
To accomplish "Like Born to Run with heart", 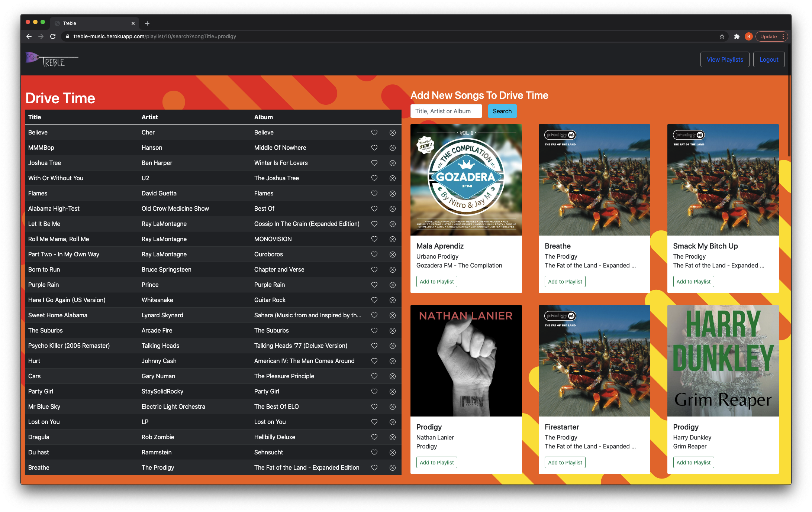I will pos(374,270).
